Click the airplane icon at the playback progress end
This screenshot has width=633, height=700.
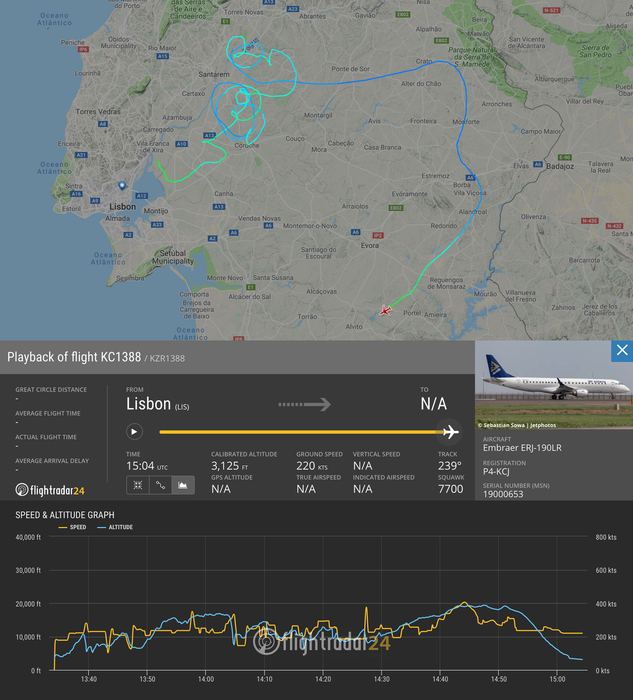(450, 432)
